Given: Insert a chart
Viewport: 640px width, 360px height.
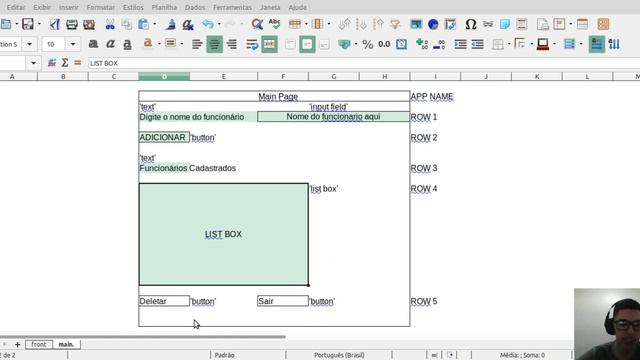Looking at the screenshot, I should (x=433, y=24).
